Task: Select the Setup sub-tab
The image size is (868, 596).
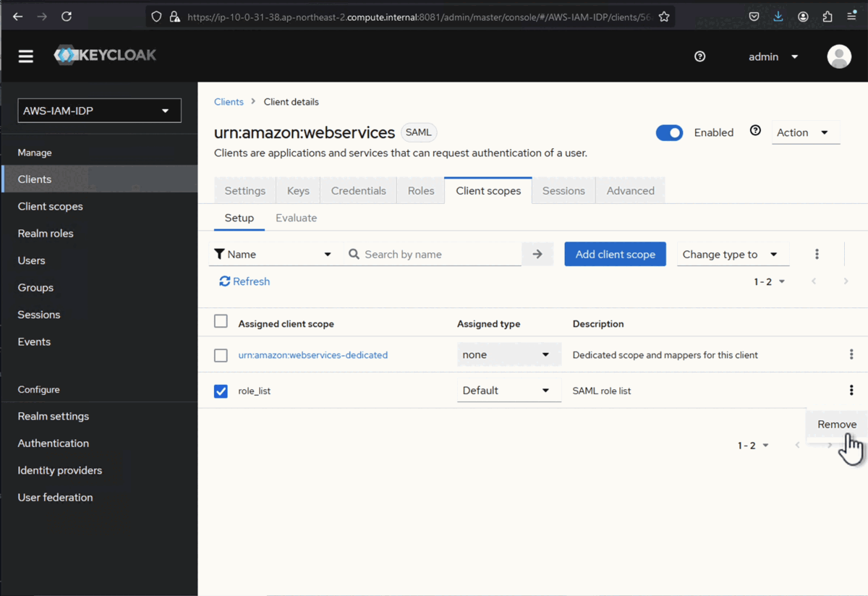Action: click(239, 218)
